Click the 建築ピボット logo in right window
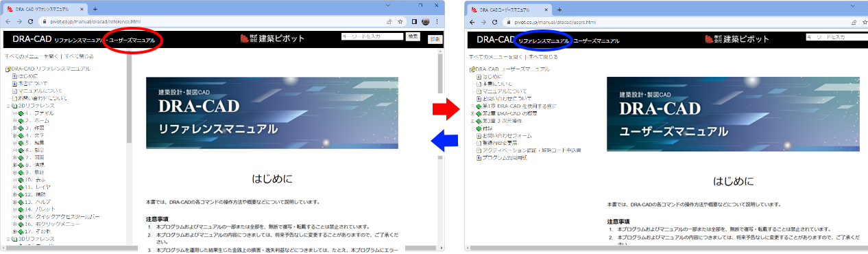 pyautogui.click(x=737, y=39)
